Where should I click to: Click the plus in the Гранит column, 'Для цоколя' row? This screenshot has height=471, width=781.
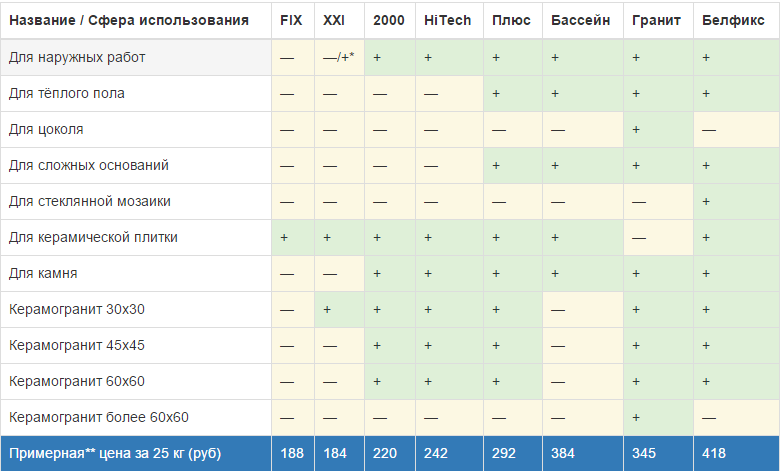[636, 130]
